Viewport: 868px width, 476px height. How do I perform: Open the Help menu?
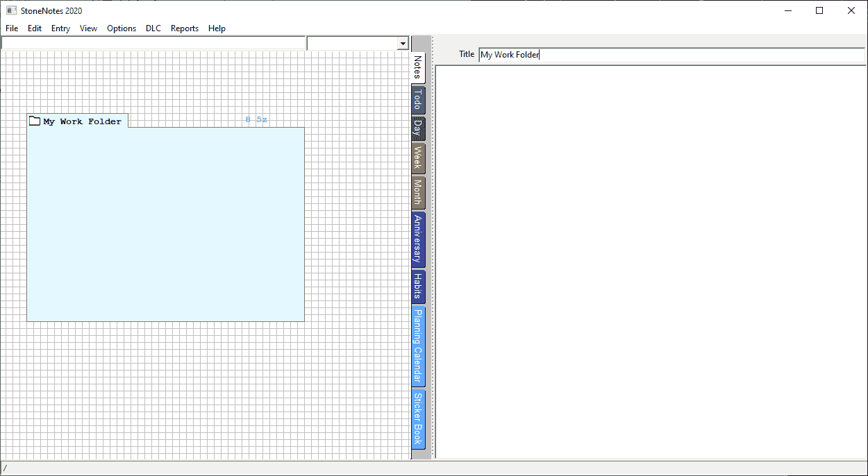point(217,28)
